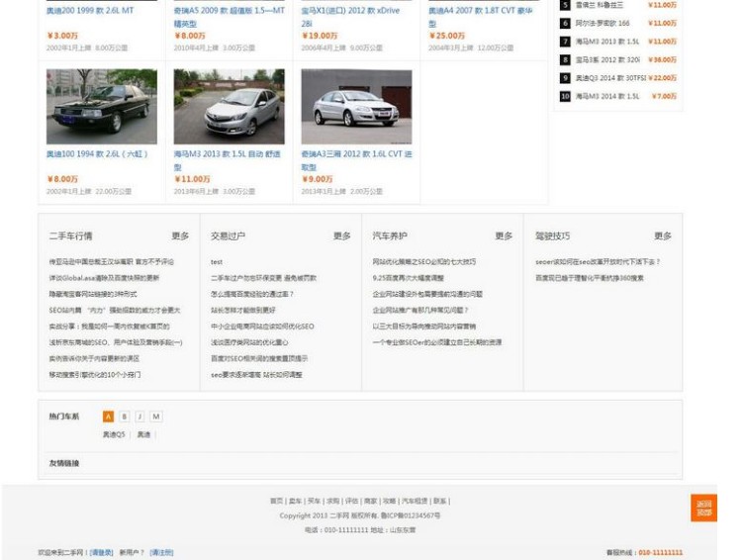
Task: Click 更多 beside 二手车行情
Action: (180, 235)
